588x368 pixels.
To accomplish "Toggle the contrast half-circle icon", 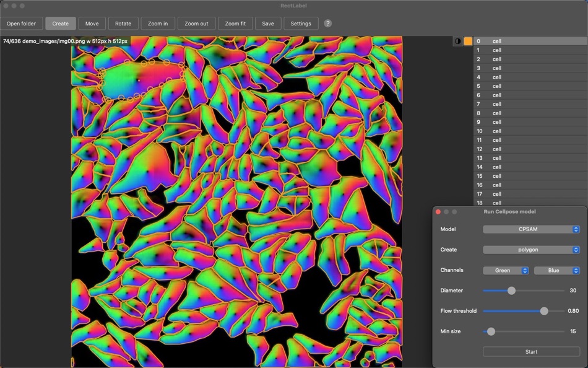I will point(458,42).
